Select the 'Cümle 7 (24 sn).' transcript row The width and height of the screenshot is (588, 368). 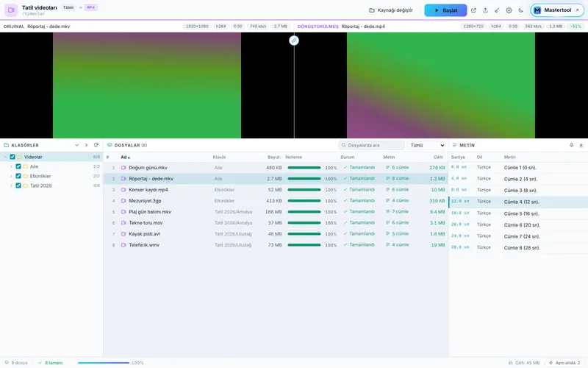coord(518,236)
